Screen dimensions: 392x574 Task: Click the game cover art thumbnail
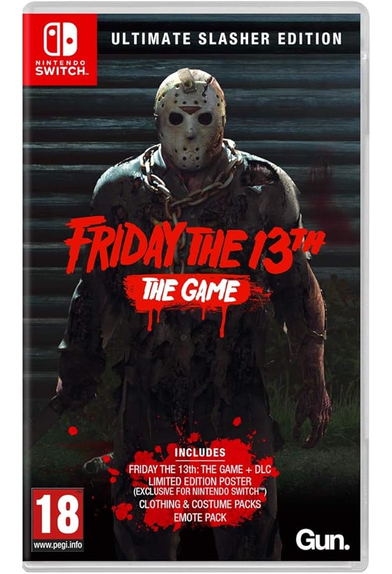(196, 287)
